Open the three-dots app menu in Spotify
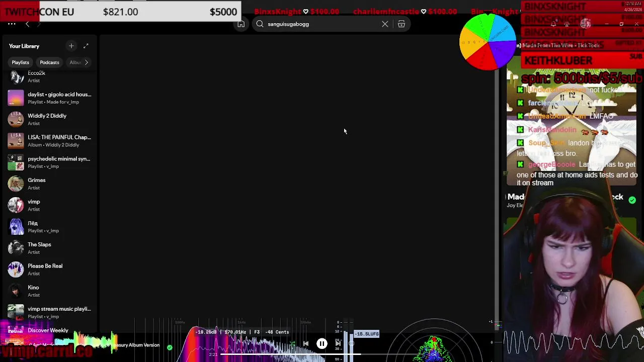Image resolution: width=644 pixels, height=362 pixels. [x=12, y=24]
